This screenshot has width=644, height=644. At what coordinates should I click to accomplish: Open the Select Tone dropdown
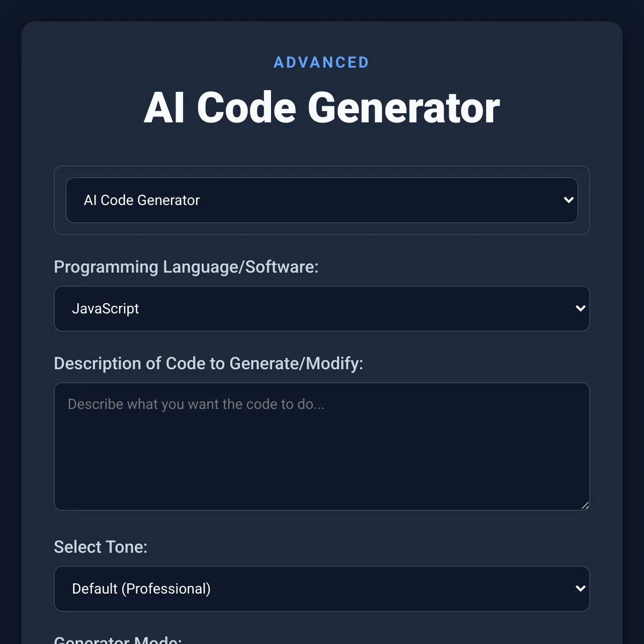pyautogui.click(x=322, y=589)
